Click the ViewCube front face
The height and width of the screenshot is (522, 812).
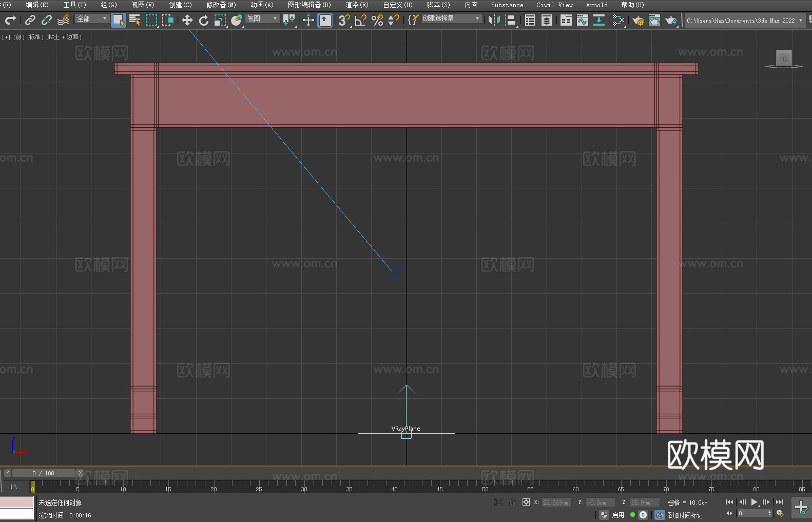coord(784,57)
